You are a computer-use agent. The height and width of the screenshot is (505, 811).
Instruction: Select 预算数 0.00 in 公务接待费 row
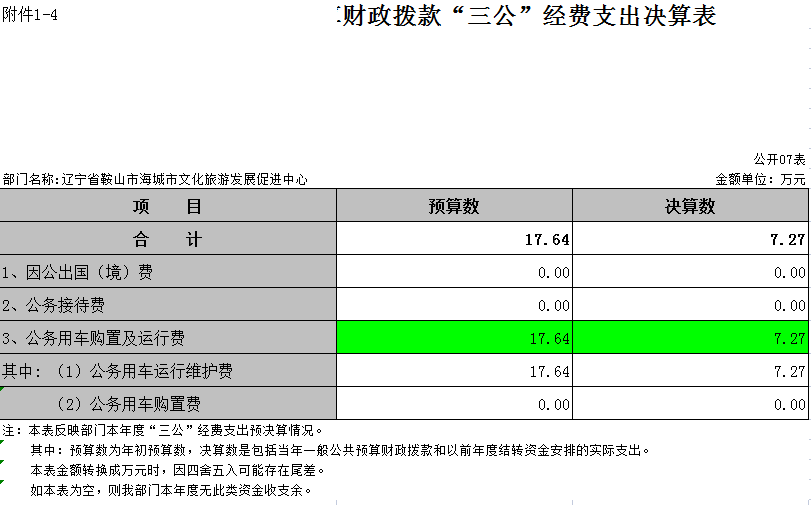point(454,305)
